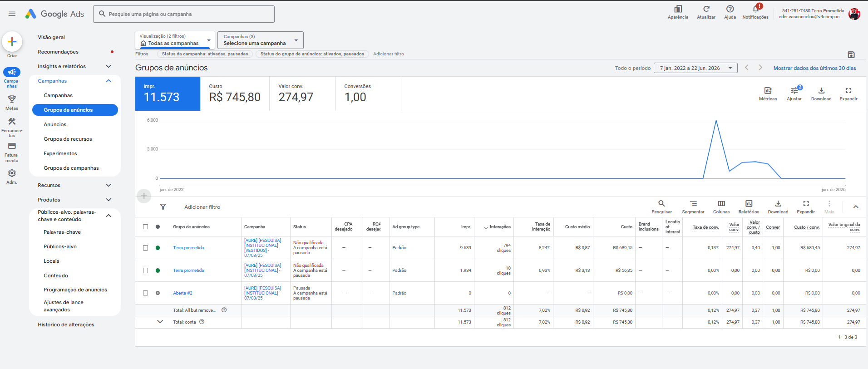Image resolution: width=868 pixels, height=369 pixels.
Task: Open chart Métricas icon
Action: pos(768,91)
